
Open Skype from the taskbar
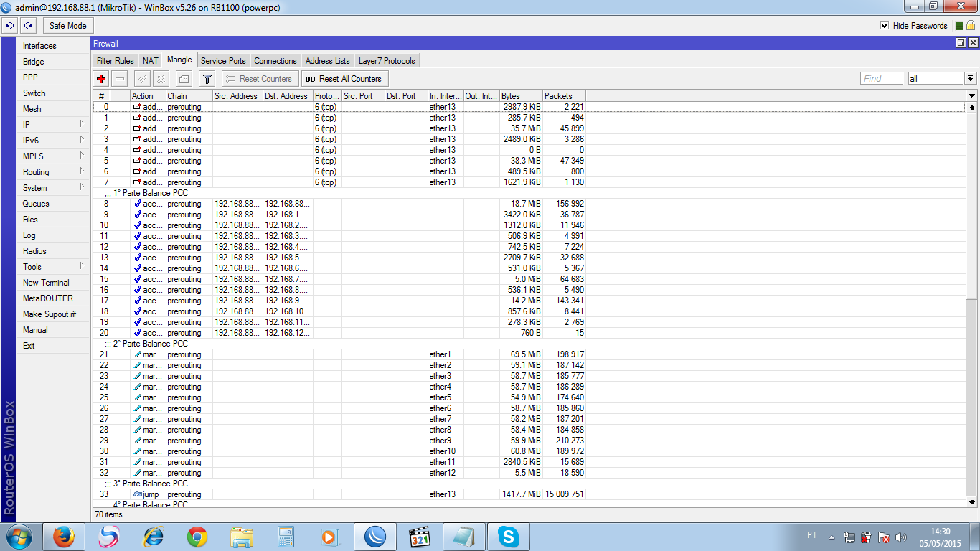click(x=509, y=537)
